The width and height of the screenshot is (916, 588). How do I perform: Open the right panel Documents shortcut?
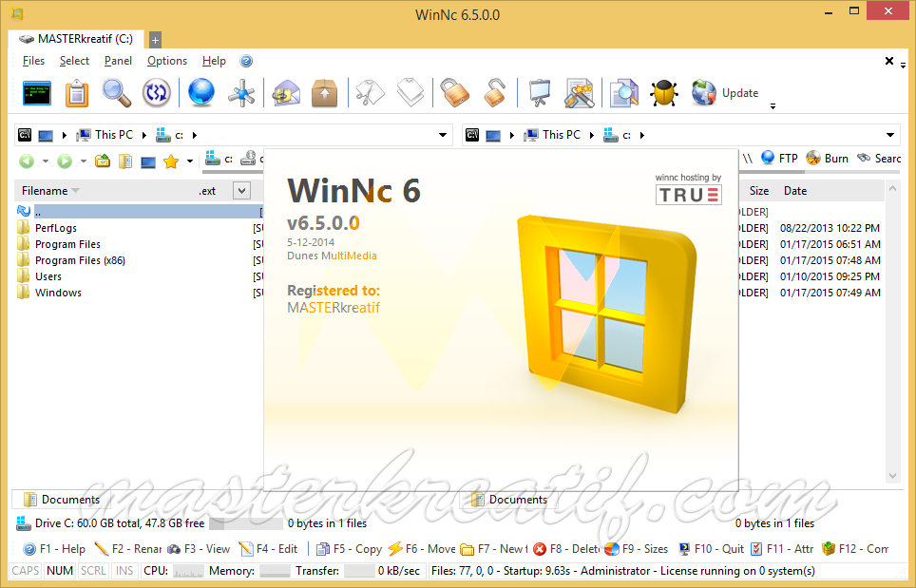509,500
